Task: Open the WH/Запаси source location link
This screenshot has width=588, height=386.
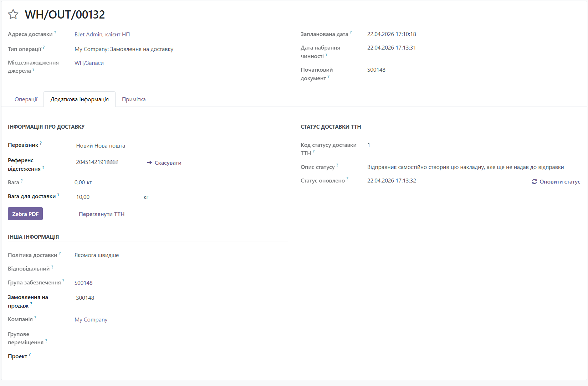Action: click(x=89, y=63)
